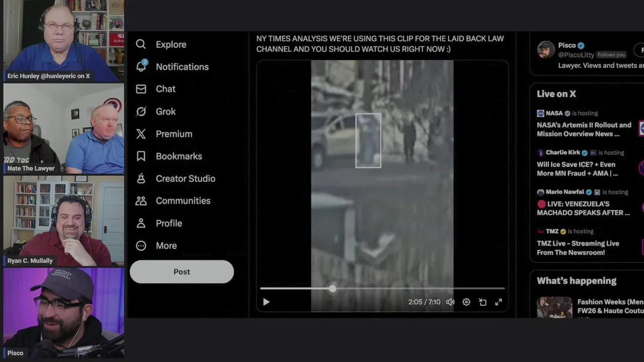The width and height of the screenshot is (644, 362).
Task: Open the Grok icon in sidebar
Action: coord(141,112)
